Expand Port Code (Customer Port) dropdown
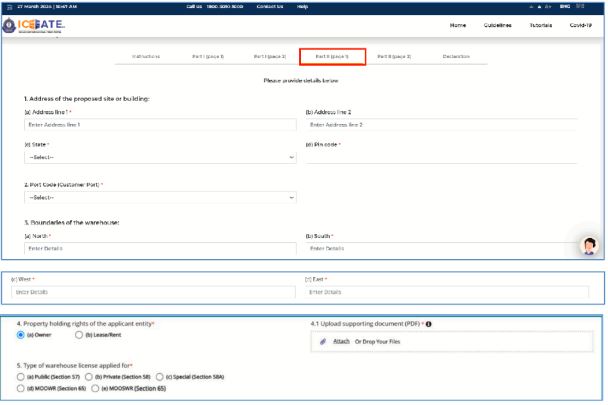608x405 pixels. click(160, 197)
